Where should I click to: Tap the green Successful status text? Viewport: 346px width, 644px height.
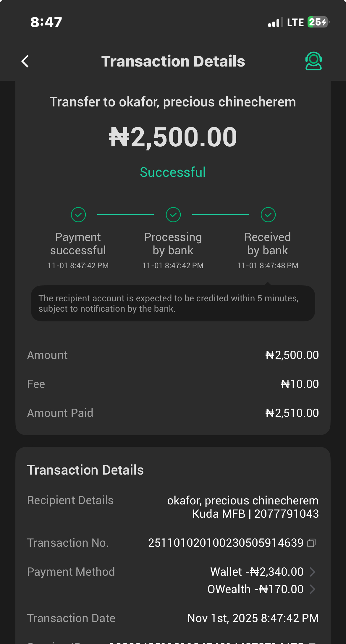(x=173, y=172)
